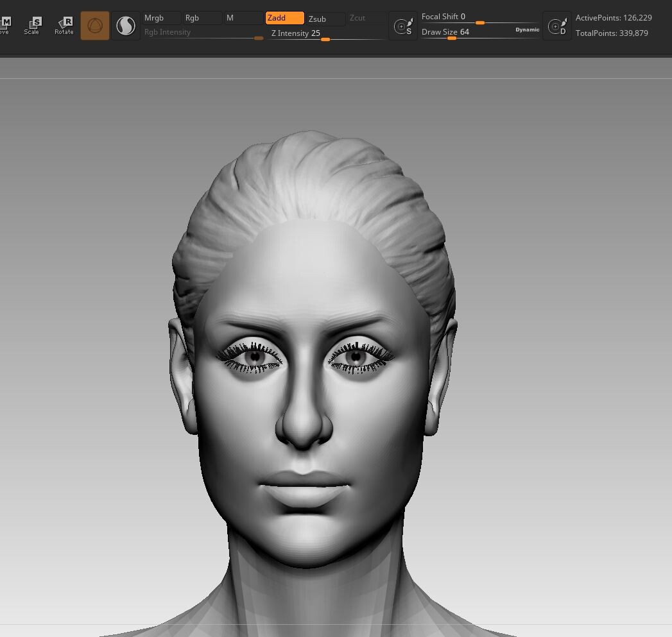The width and height of the screenshot is (672, 637).
Task: Select the Rotate tool icon
Action: (64, 26)
